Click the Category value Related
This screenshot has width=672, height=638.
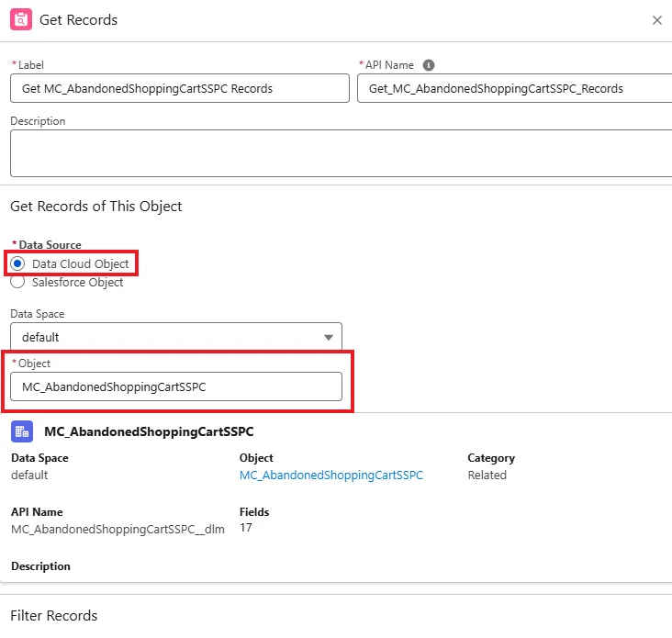[x=487, y=476]
